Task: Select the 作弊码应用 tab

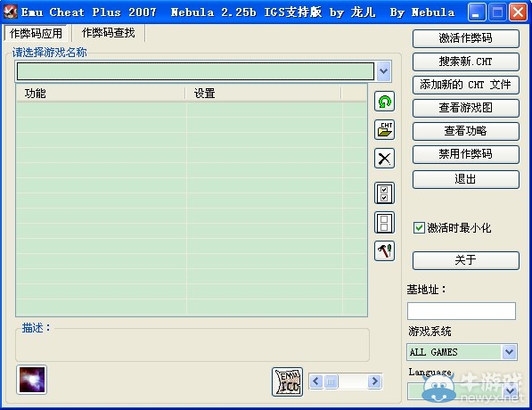Action: (37, 33)
